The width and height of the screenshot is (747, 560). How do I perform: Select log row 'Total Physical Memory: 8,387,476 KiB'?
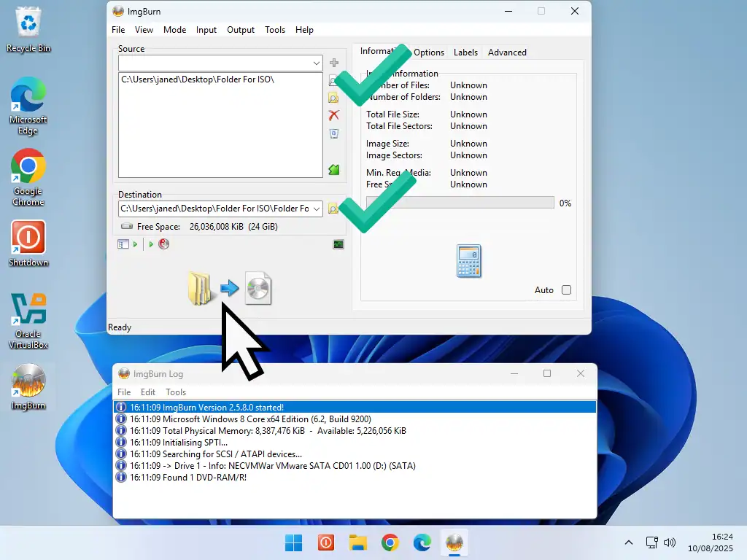tap(355, 430)
